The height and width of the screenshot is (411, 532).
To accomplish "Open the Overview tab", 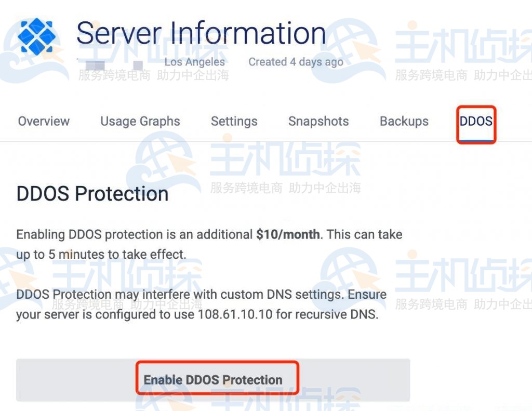I will point(44,122).
